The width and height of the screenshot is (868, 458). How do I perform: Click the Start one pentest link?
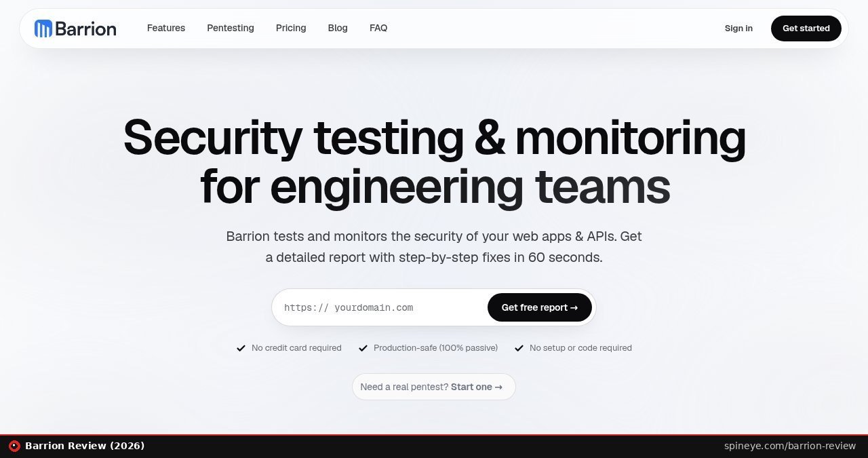[x=477, y=387]
